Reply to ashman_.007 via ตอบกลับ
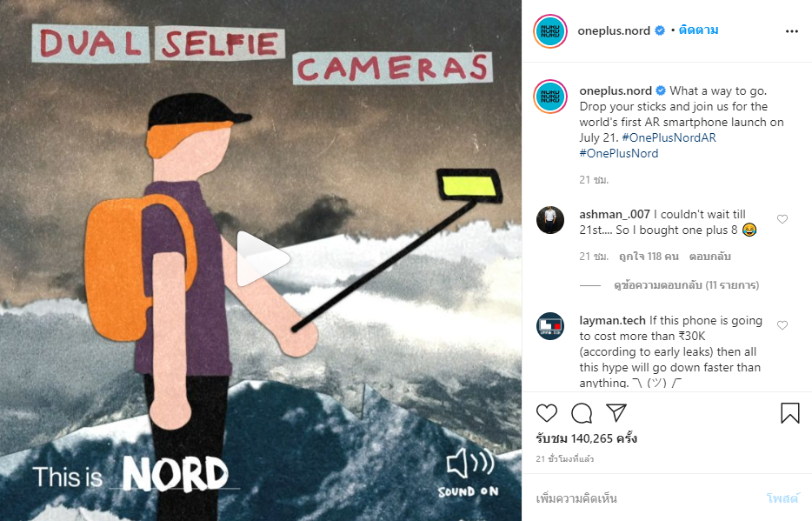812x521 pixels. (x=709, y=257)
